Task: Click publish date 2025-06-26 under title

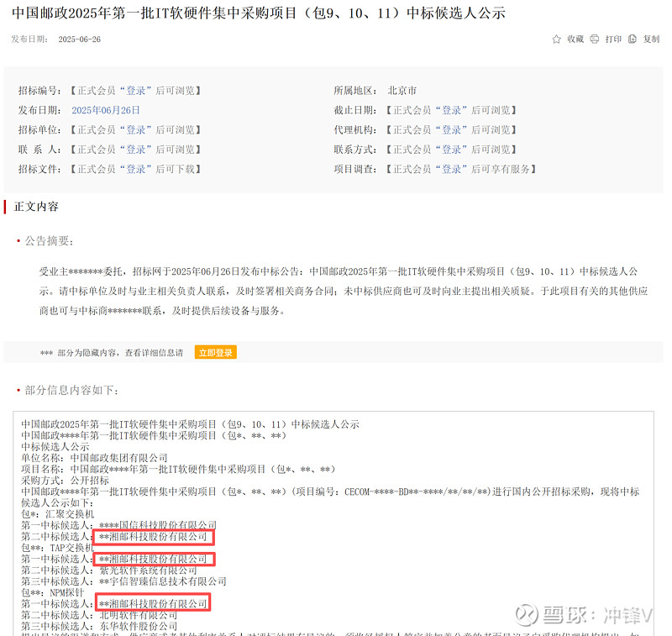Action: (x=79, y=39)
